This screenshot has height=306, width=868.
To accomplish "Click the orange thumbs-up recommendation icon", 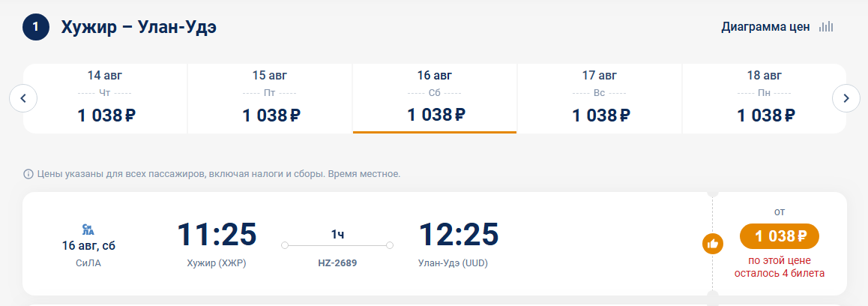I will click(712, 243).
